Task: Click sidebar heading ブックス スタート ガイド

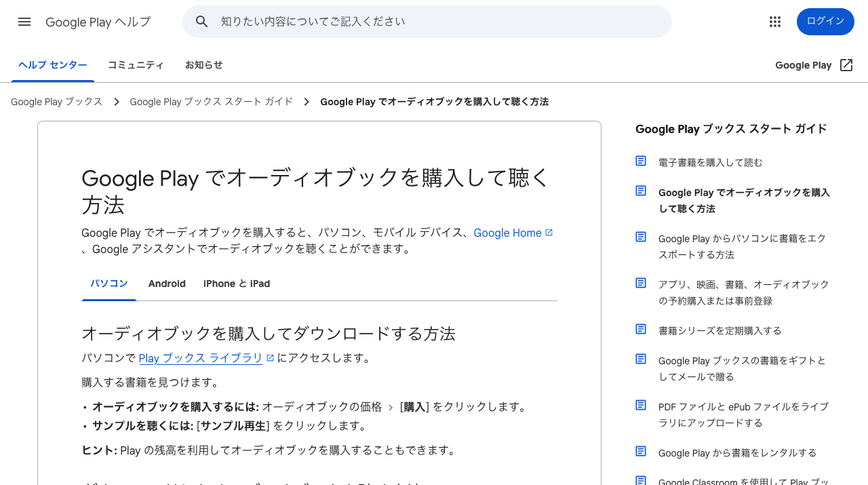Action: (x=731, y=129)
